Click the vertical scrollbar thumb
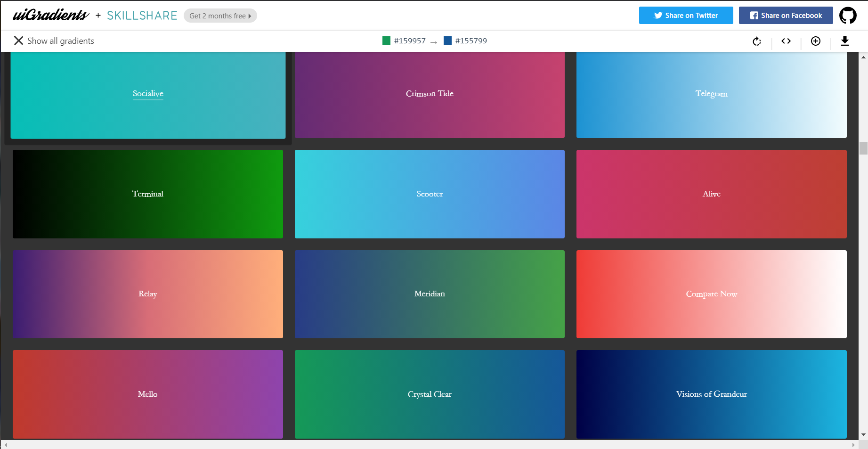The image size is (868, 449). (863, 148)
